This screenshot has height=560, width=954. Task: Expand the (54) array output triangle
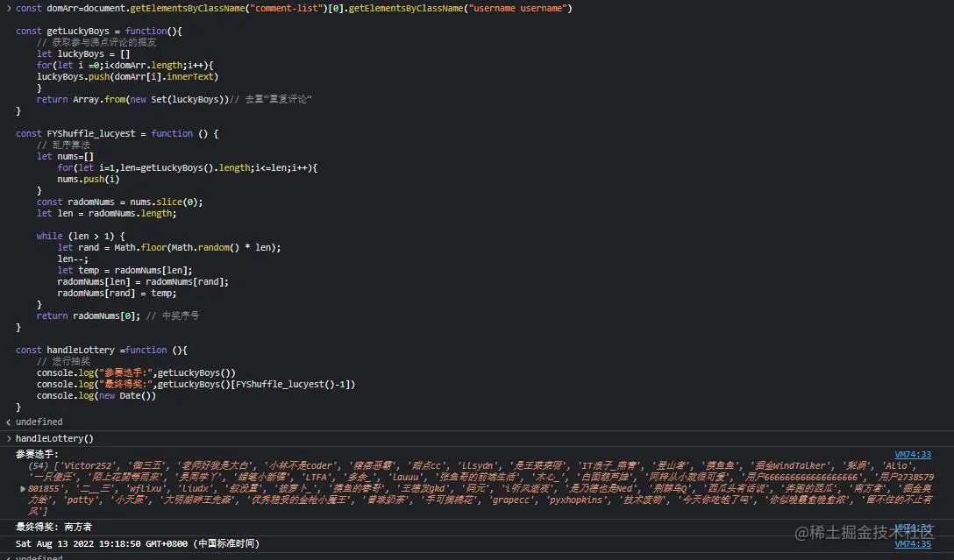click(x=23, y=488)
